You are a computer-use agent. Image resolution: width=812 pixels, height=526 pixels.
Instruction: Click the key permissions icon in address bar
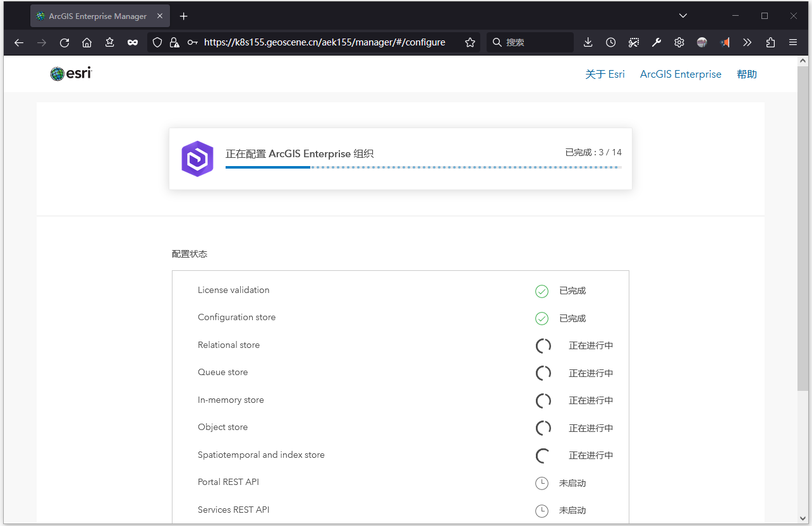pyautogui.click(x=193, y=42)
